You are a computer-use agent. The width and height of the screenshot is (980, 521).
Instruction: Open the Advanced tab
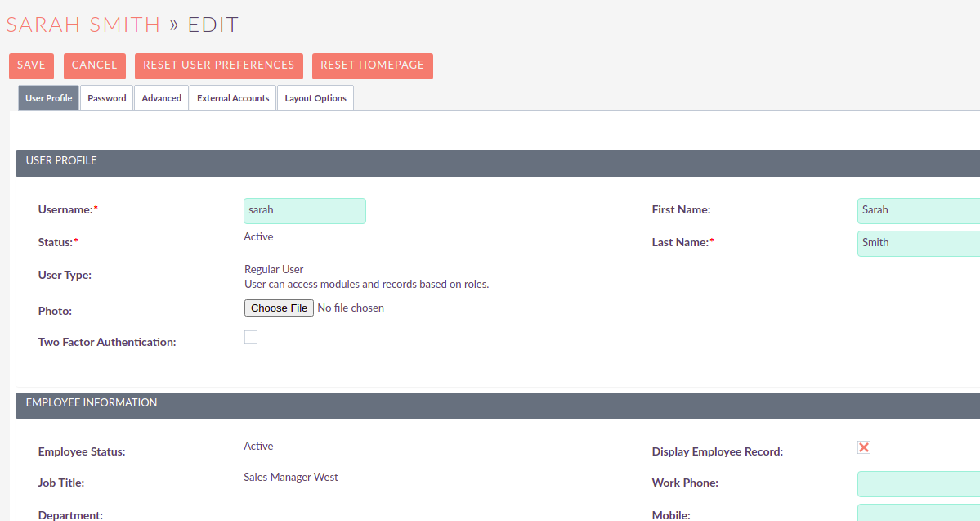pos(161,97)
